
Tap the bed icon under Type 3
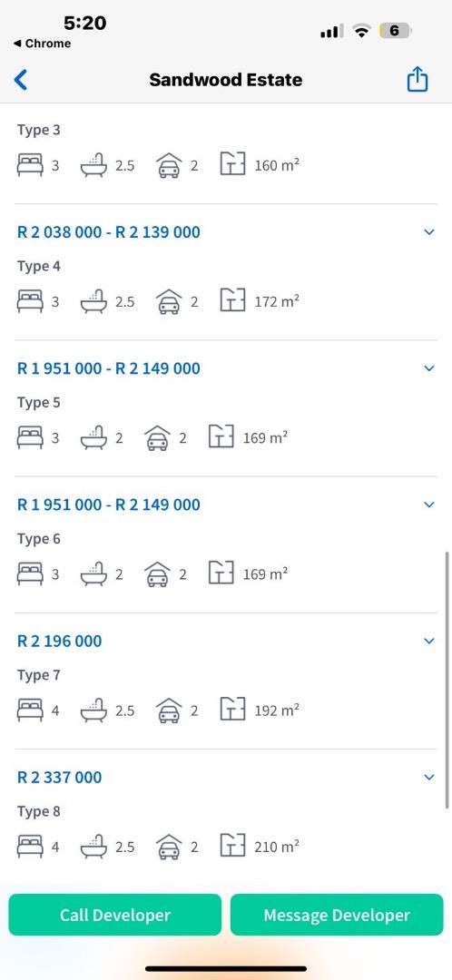pos(30,166)
